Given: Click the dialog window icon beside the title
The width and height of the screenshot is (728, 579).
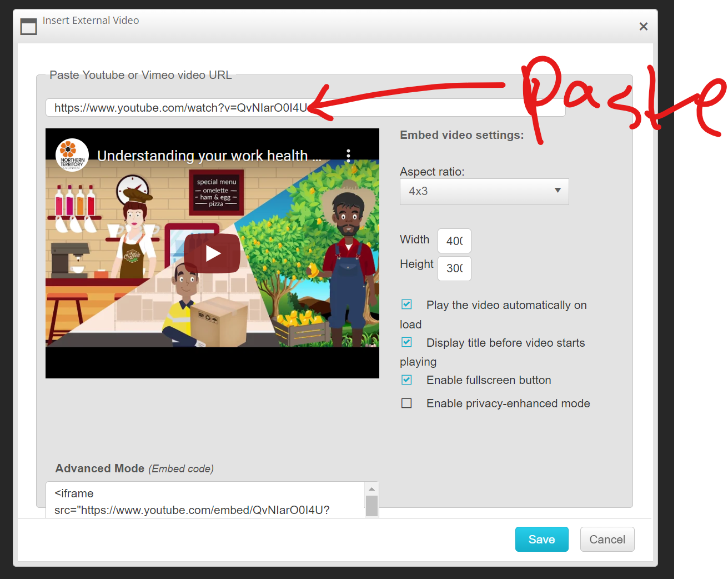Looking at the screenshot, I should 28,26.
